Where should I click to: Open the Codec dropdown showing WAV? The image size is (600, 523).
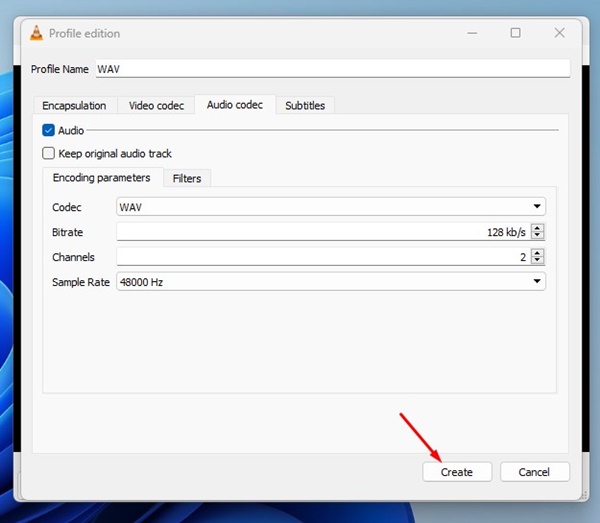point(331,207)
